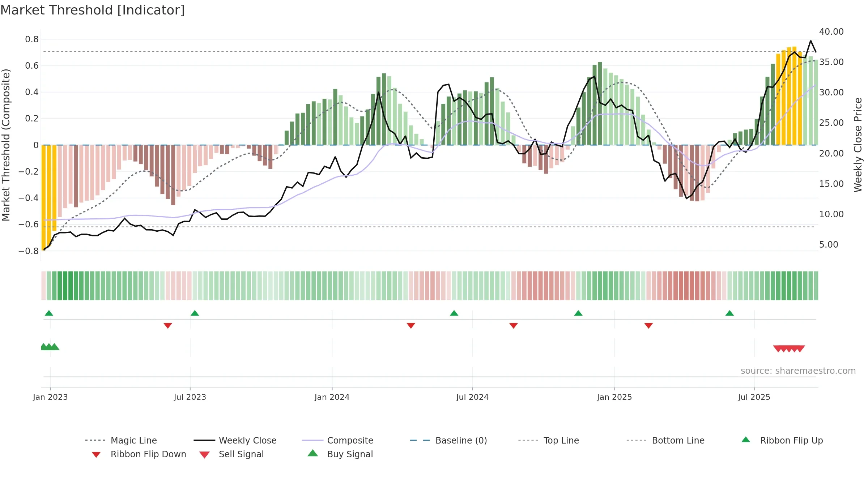Screen dimensions: 868x488
Task: Click the yellow bars cluster after Jul 2025
Action: [x=788, y=96]
